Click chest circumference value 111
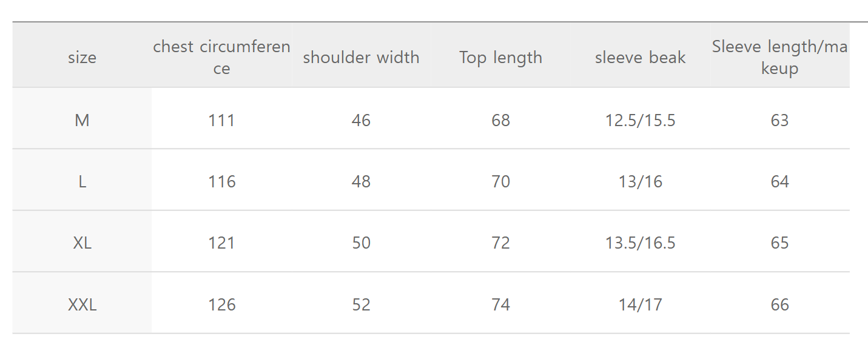Screen dimensions: 868x342 221,120
